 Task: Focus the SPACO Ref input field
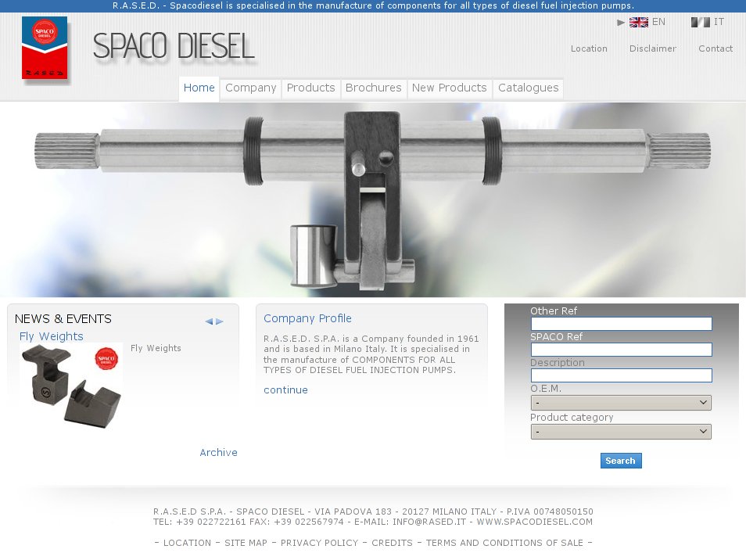pos(621,350)
